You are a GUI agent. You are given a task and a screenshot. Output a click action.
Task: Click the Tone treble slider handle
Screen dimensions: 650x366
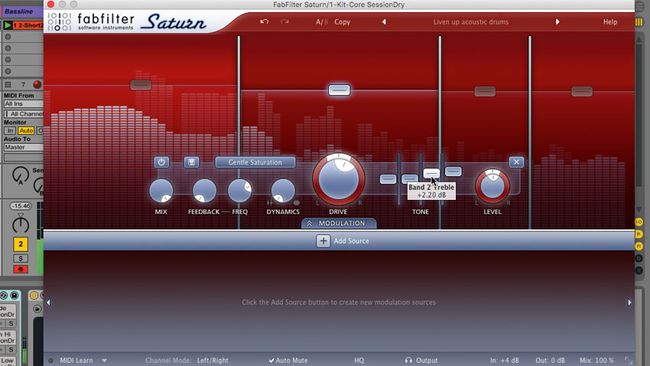(x=431, y=173)
